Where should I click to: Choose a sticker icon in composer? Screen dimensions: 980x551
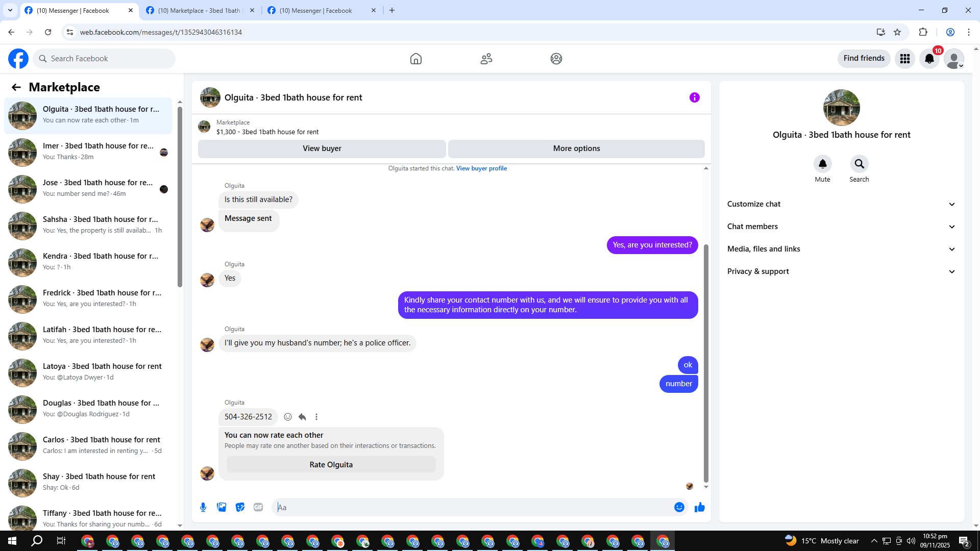[x=240, y=507]
